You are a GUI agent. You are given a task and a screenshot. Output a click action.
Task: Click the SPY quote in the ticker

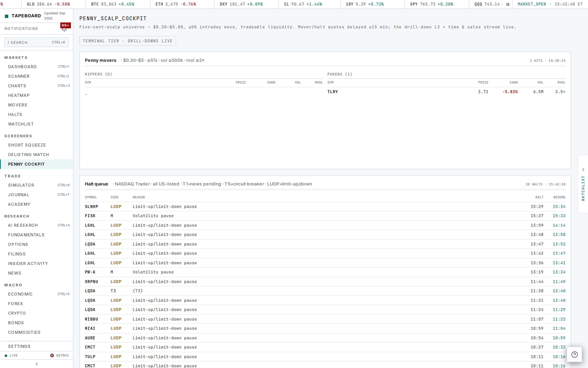(x=431, y=4)
